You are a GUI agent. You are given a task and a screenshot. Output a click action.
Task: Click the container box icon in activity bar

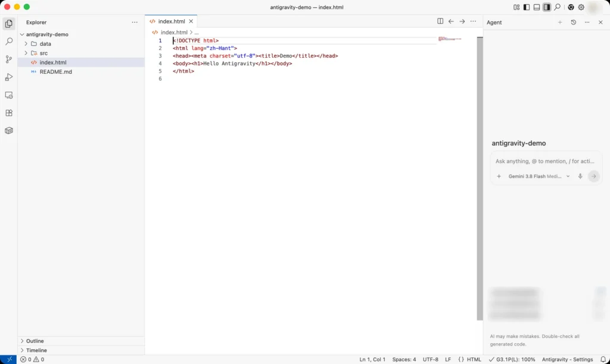(x=8, y=130)
